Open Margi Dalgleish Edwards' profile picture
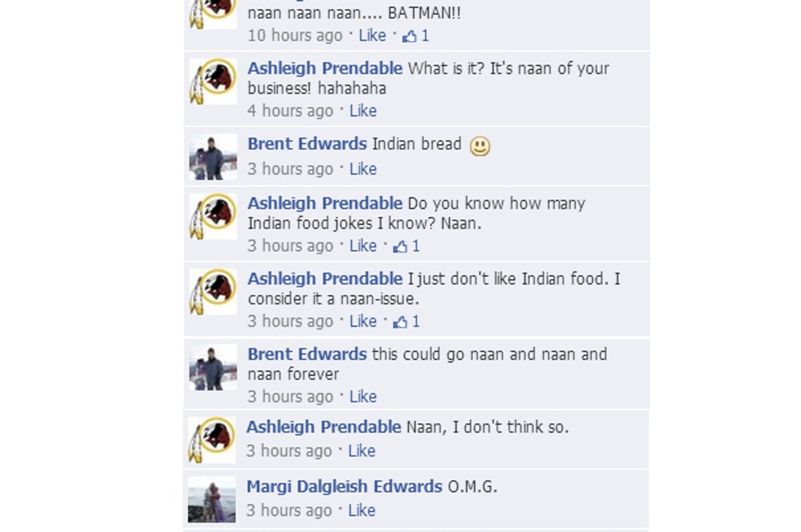The image size is (801, 532). (x=211, y=499)
